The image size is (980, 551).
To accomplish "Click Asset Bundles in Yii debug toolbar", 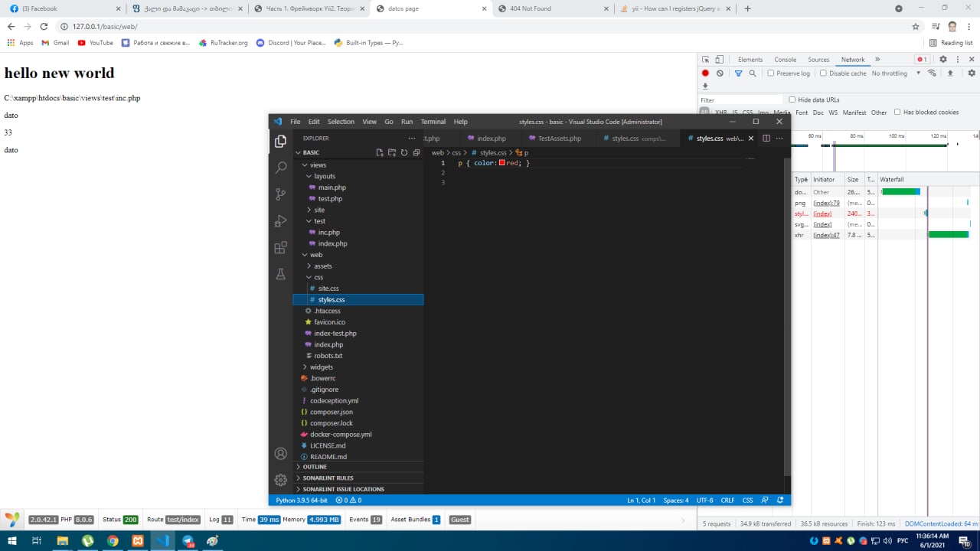I will click(415, 520).
